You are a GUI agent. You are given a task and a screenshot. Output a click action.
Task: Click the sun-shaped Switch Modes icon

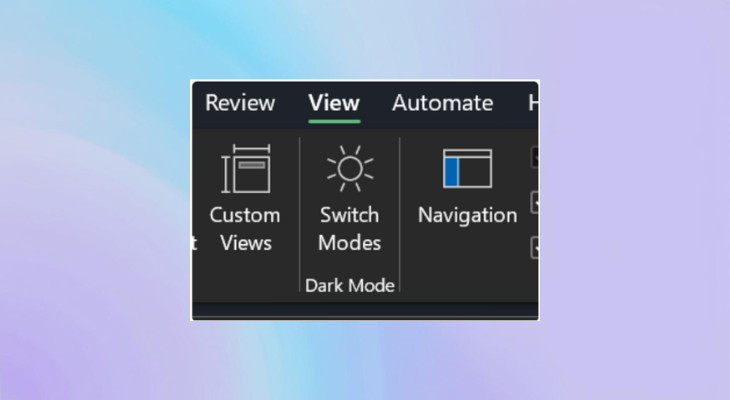pos(350,169)
